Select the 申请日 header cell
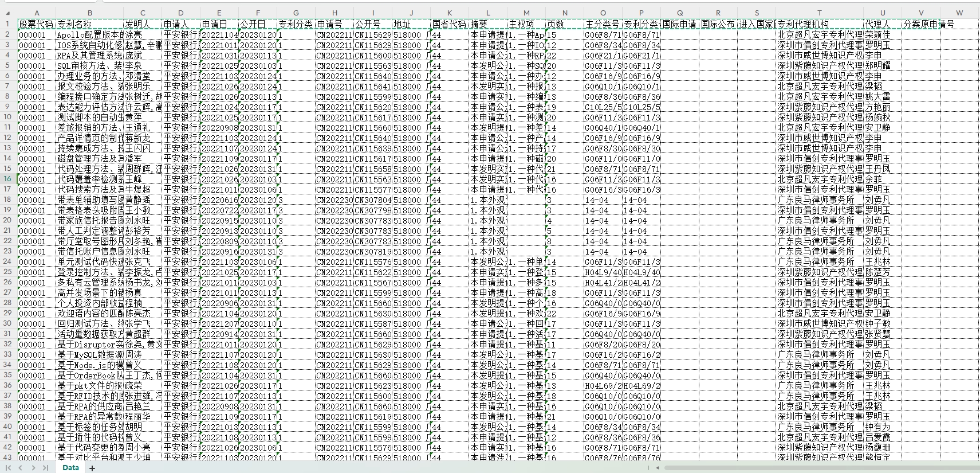Screen dimensions: 980x473 [x=219, y=24]
